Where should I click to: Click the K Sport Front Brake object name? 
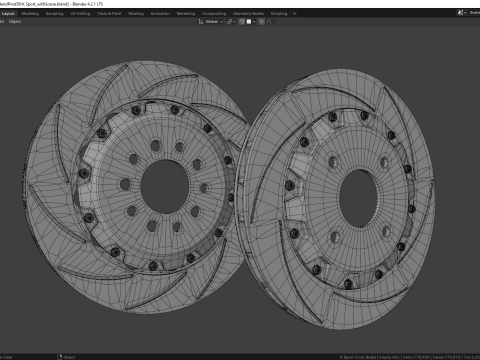coord(358,357)
